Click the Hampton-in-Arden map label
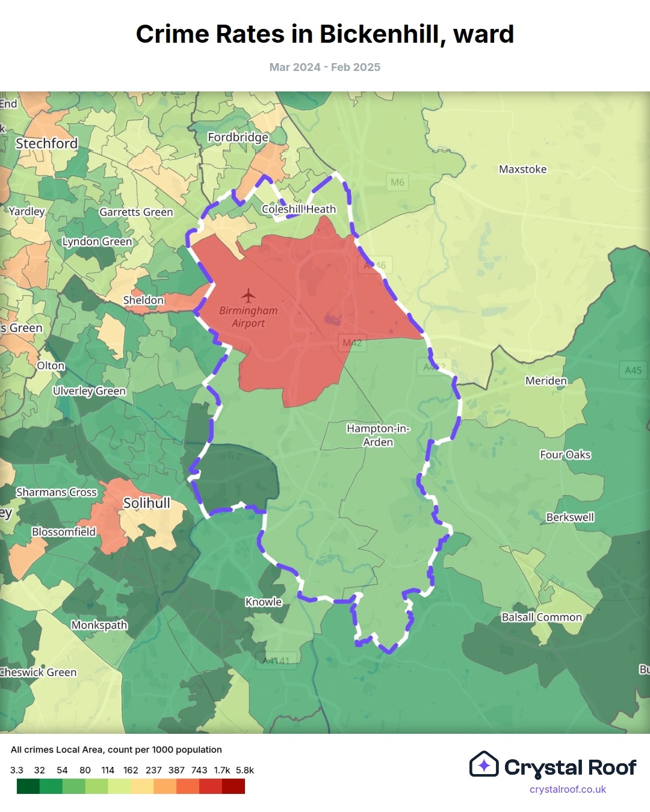 point(378,435)
